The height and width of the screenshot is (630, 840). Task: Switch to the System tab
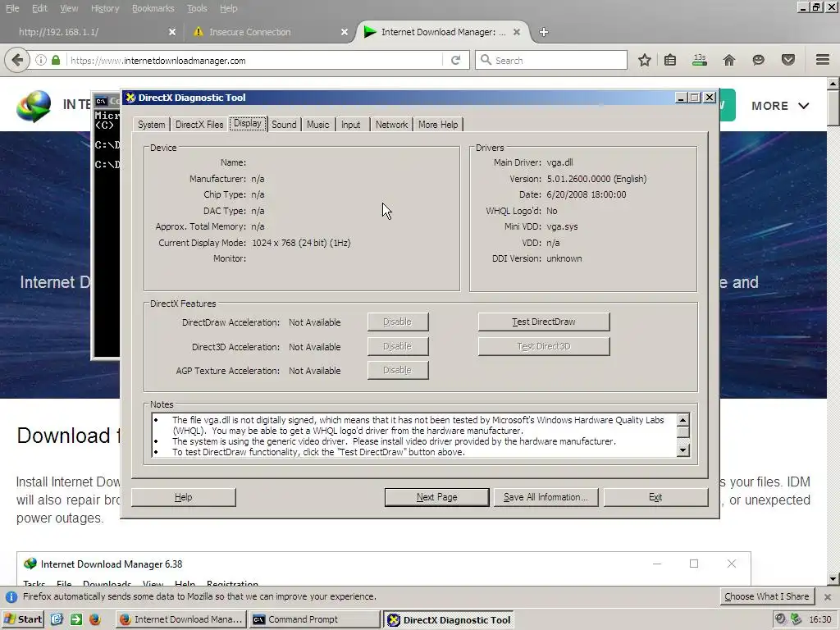(151, 125)
